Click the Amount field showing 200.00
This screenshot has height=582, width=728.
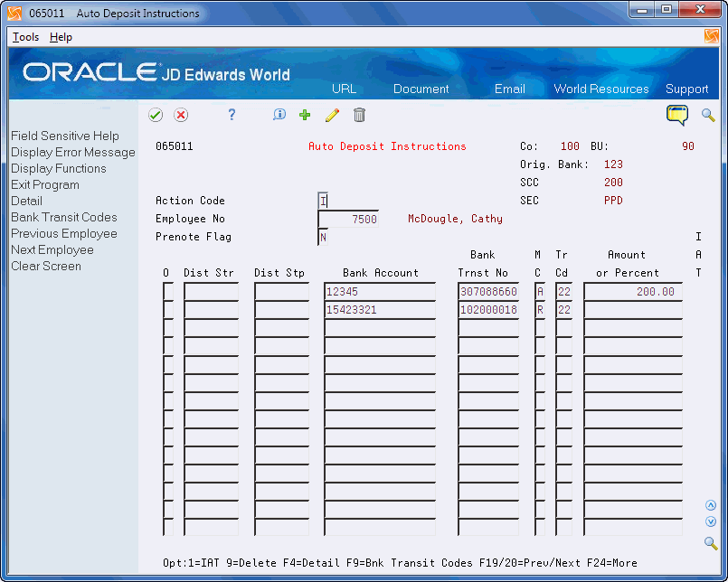click(x=633, y=292)
